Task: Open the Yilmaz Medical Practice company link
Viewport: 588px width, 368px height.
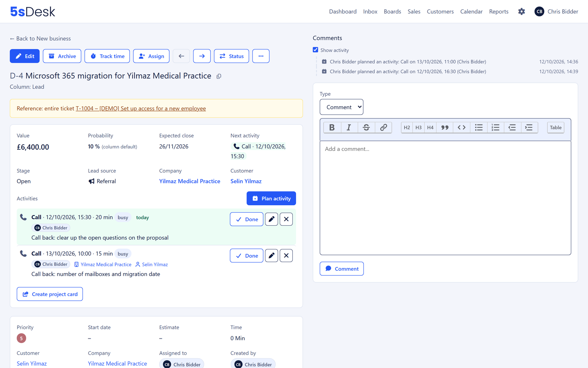Action: pos(189,181)
